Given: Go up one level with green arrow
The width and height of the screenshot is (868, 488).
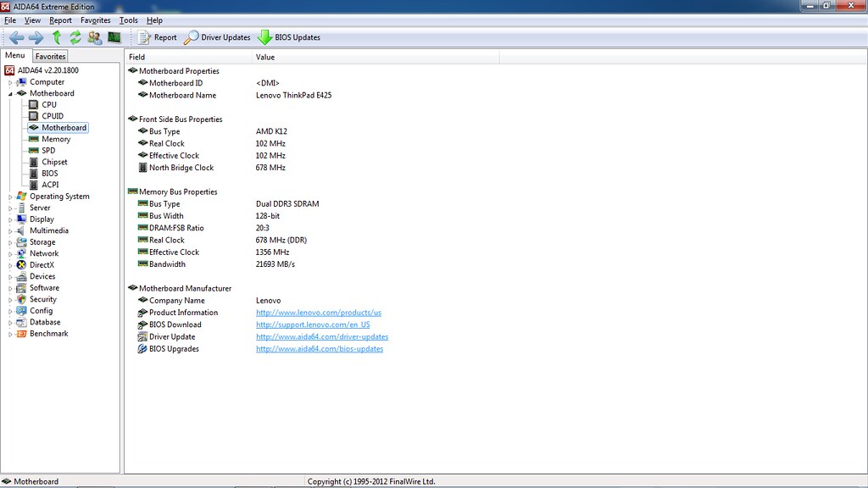Looking at the screenshot, I should [x=57, y=37].
